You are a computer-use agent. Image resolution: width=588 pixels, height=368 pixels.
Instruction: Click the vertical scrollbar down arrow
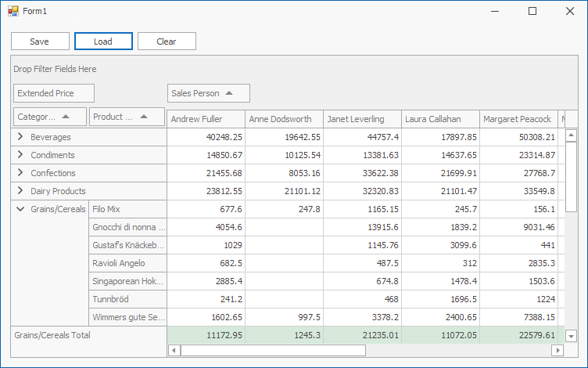pyautogui.click(x=571, y=336)
